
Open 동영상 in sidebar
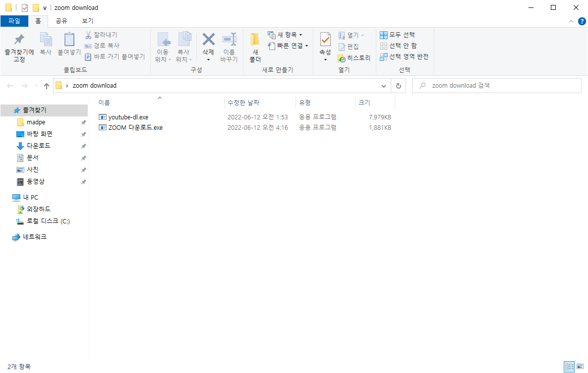coord(35,182)
